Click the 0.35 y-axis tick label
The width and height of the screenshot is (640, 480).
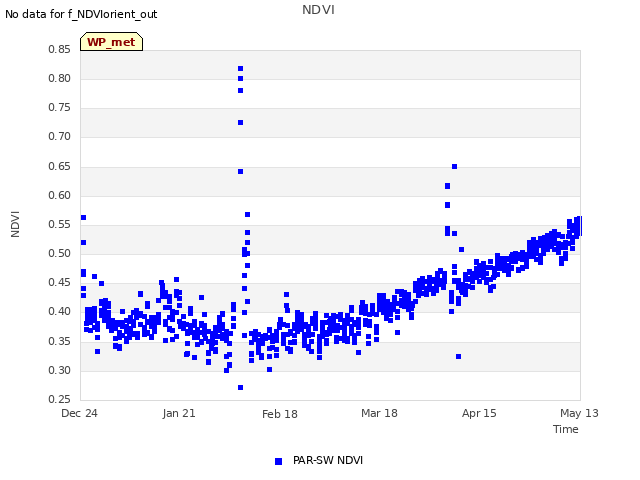click(59, 341)
